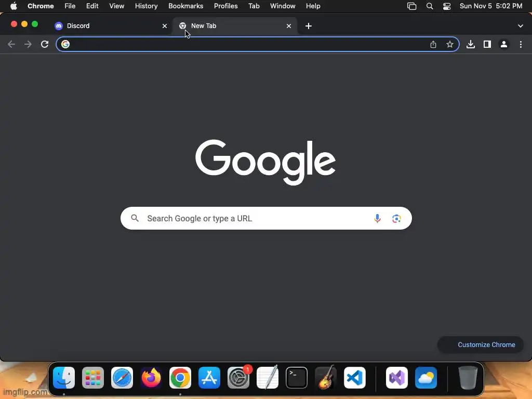
Task: Click the Google icon in address bar
Action: 65,44
